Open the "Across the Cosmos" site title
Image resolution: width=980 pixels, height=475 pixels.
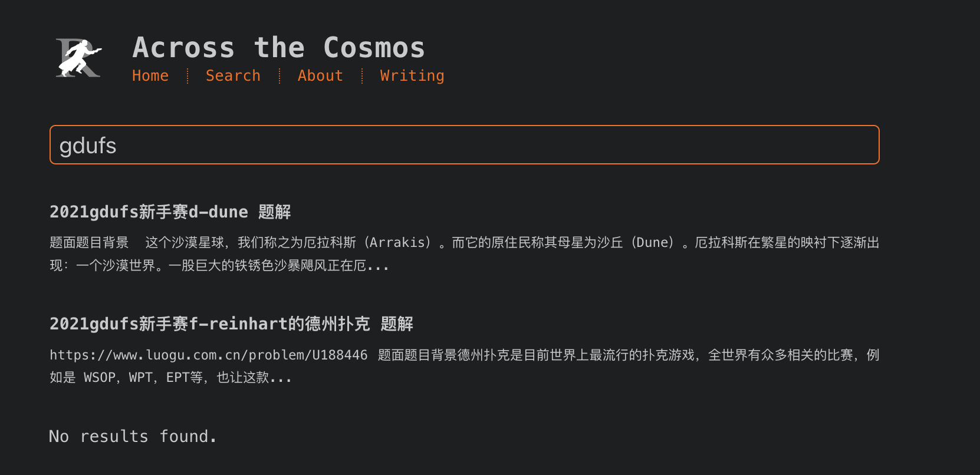click(278, 48)
